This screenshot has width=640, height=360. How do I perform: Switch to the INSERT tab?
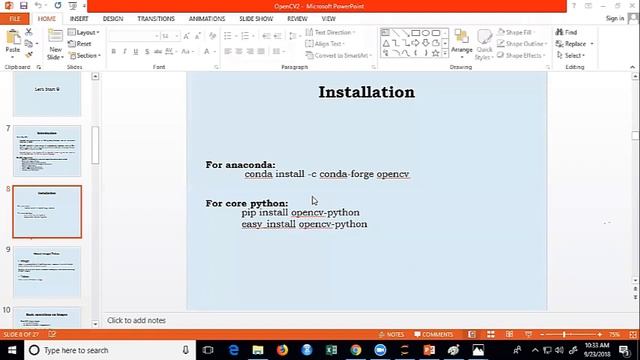pyautogui.click(x=79, y=19)
